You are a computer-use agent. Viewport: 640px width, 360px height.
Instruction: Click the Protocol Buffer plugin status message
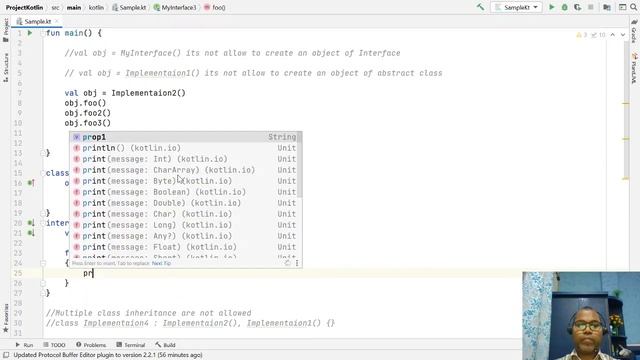108,355
